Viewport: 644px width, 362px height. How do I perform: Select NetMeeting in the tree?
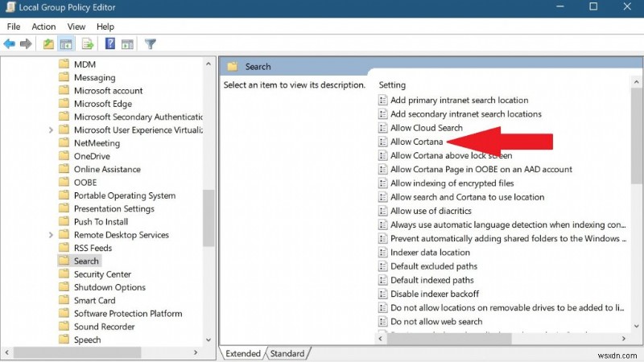point(97,143)
